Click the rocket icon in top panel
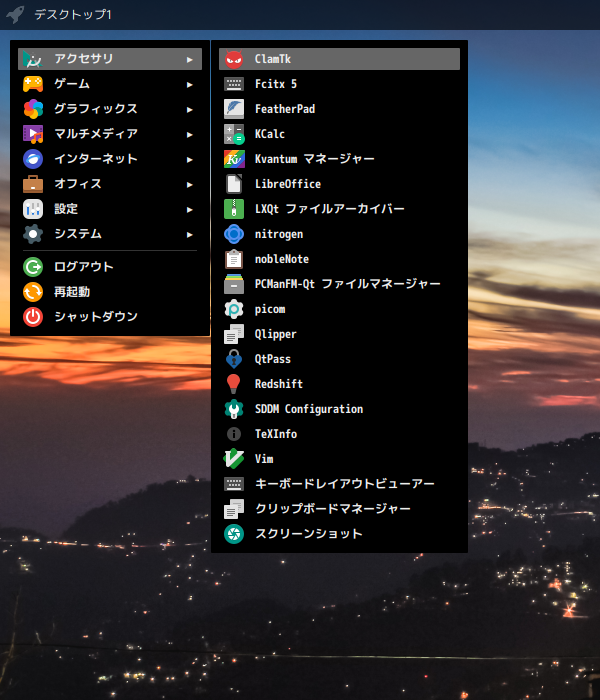 pyautogui.click(x=15, y=15)
